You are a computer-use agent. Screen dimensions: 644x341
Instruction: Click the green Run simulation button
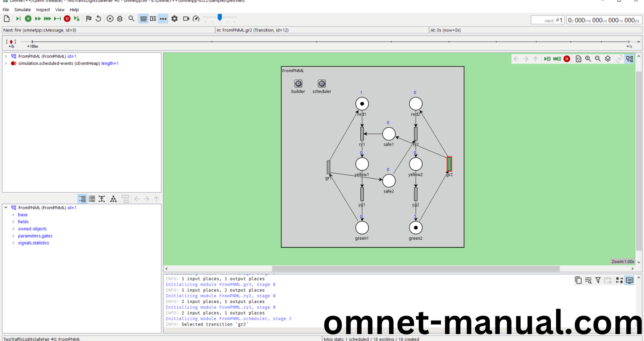click(28, 19)
